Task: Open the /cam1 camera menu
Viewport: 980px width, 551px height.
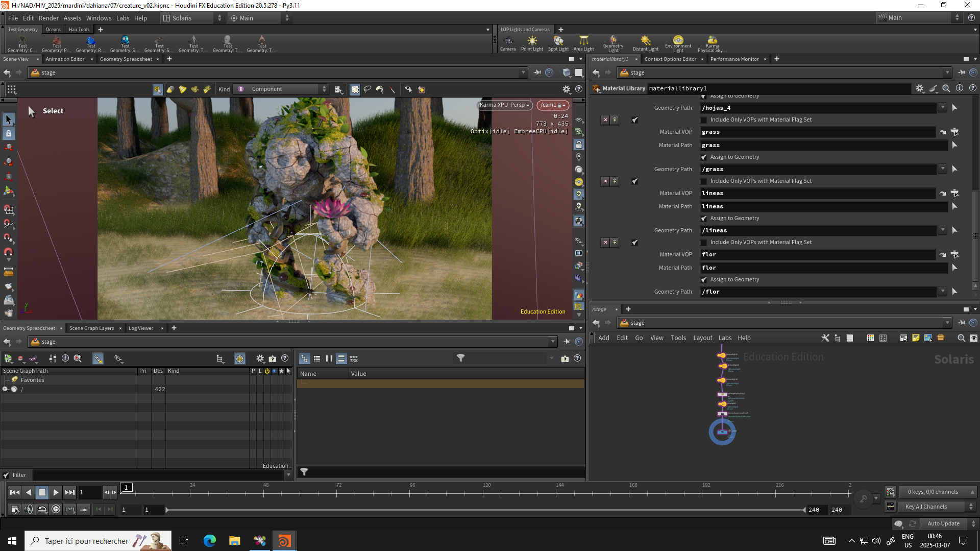Action: (553, 105)
